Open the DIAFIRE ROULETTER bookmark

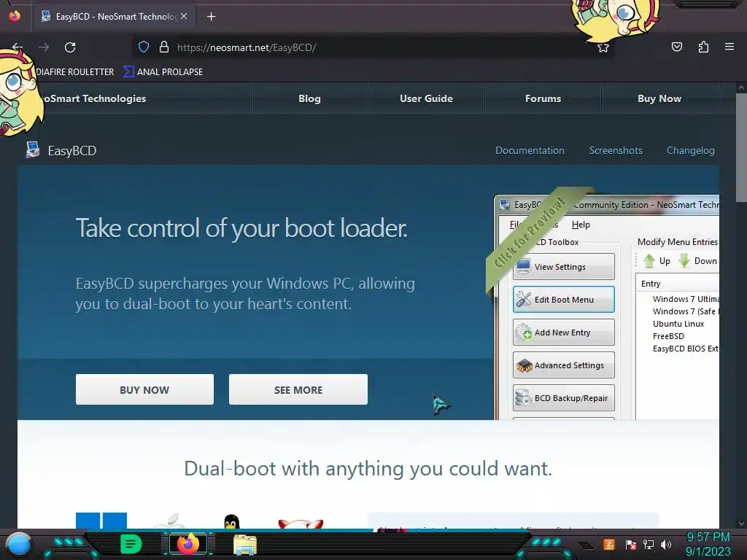pyautogui.click(x=75, y=72)
